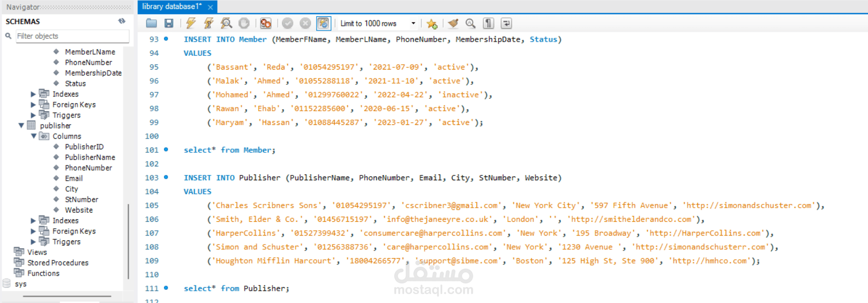Click the diamond icon beside PublisherID
This screenshot has width=868, height=303.
tap(56, 146)
